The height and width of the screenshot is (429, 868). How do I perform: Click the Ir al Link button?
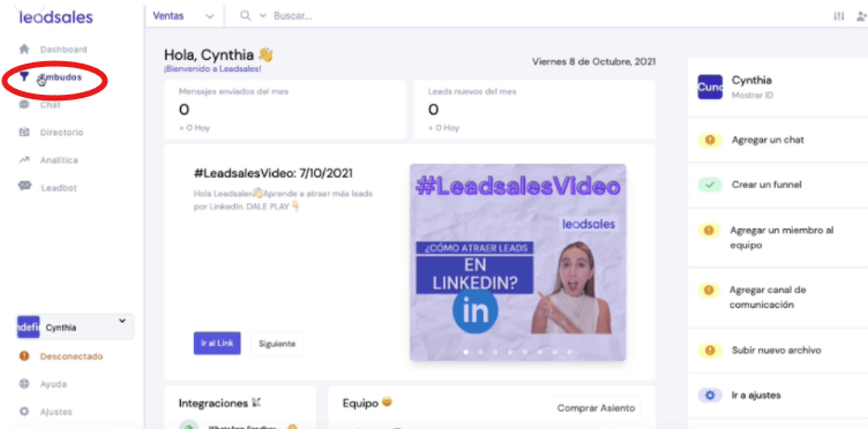(x=217, y=343)
